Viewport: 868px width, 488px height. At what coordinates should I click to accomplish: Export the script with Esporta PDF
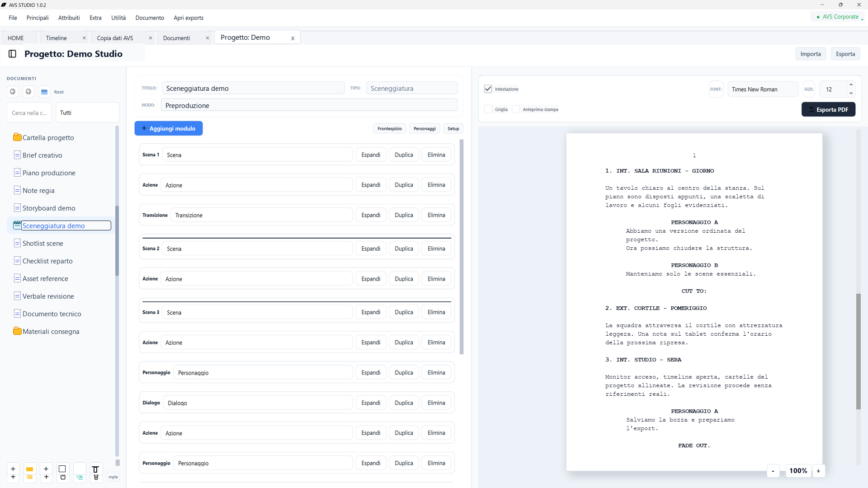828,109
